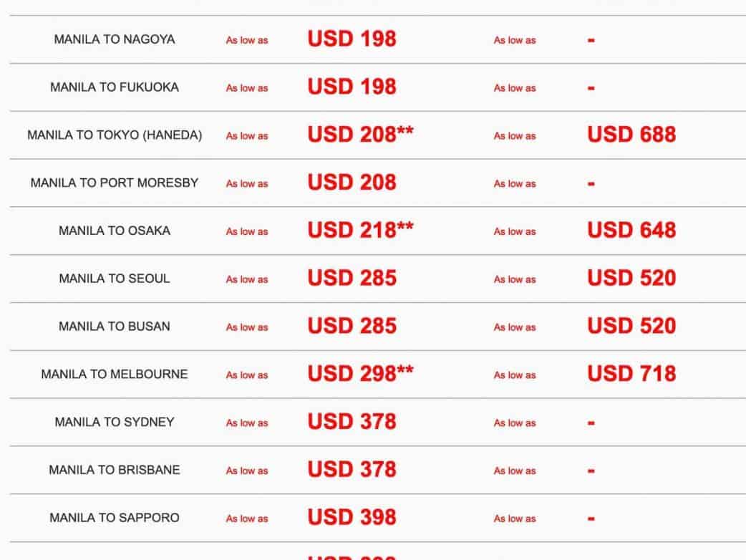This screenshot has width=746, height=560.
Task: Click the MANILA TO MELBOURNE route label
Action: tap(115, 374)
